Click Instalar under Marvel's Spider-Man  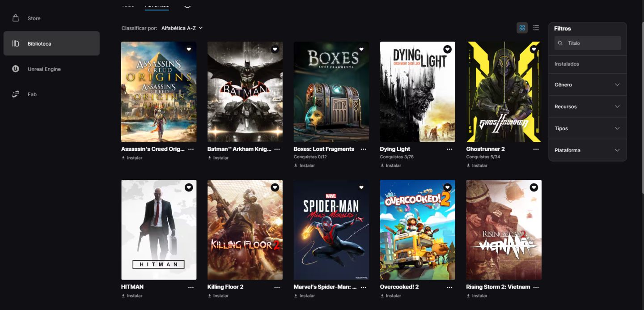pyautogui.click(x=305, y=296)
